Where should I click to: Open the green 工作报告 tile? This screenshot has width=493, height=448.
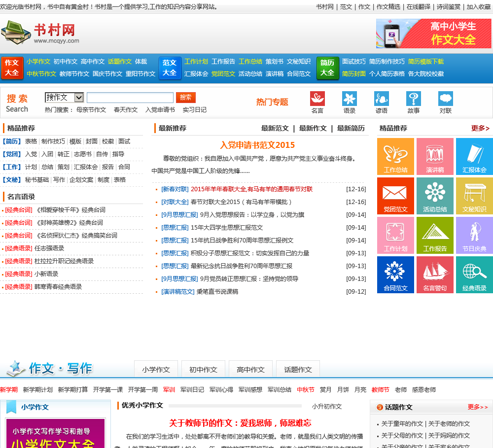coord(435,235)
